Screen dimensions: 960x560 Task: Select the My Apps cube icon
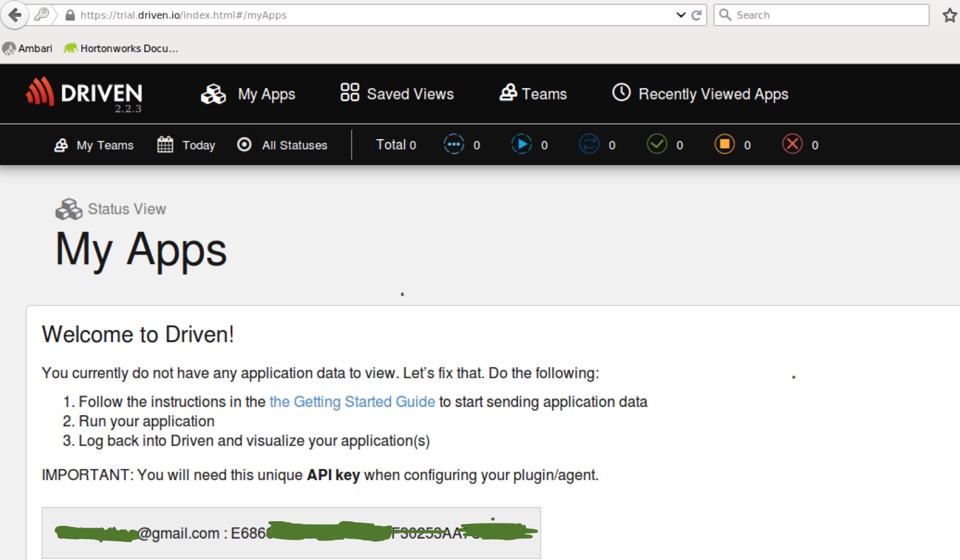pyautogui.click(x=213, y=94)
